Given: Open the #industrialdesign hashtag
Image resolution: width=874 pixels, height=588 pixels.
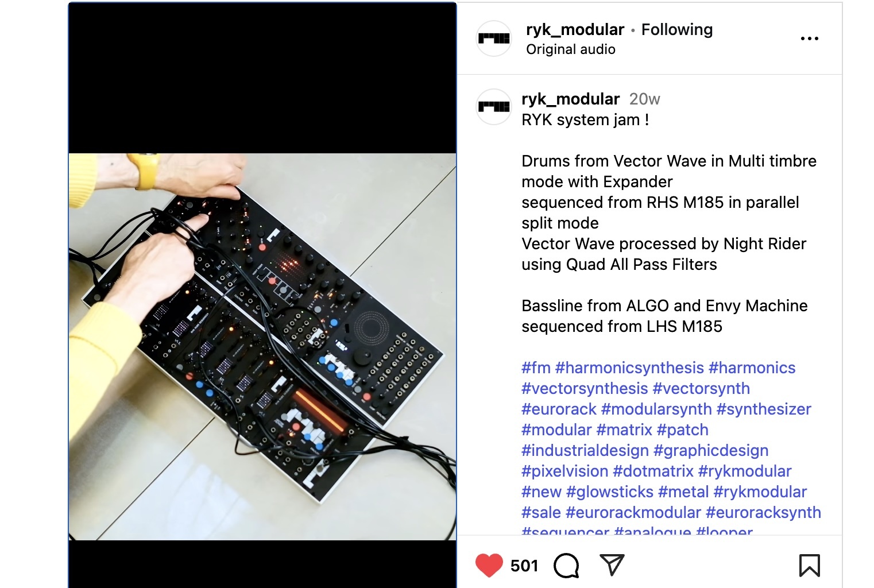Looking at the screenshot, I should (x=585, y=450).
